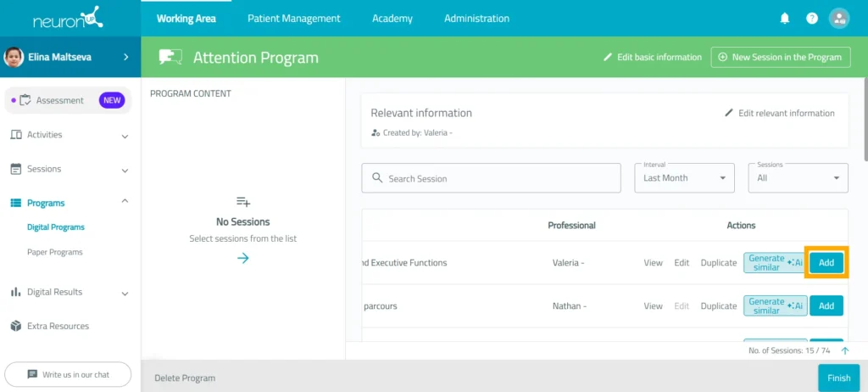
Task: Expand the Elina Maltseva patient arrow
Action: (x=125, y=57)
